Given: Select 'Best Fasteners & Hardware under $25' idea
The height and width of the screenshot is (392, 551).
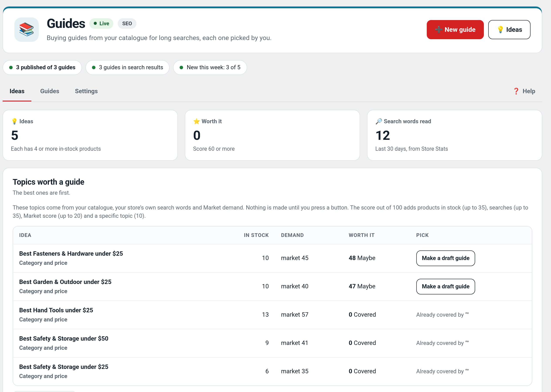Looking at the screenshot, I should [71, 253].
